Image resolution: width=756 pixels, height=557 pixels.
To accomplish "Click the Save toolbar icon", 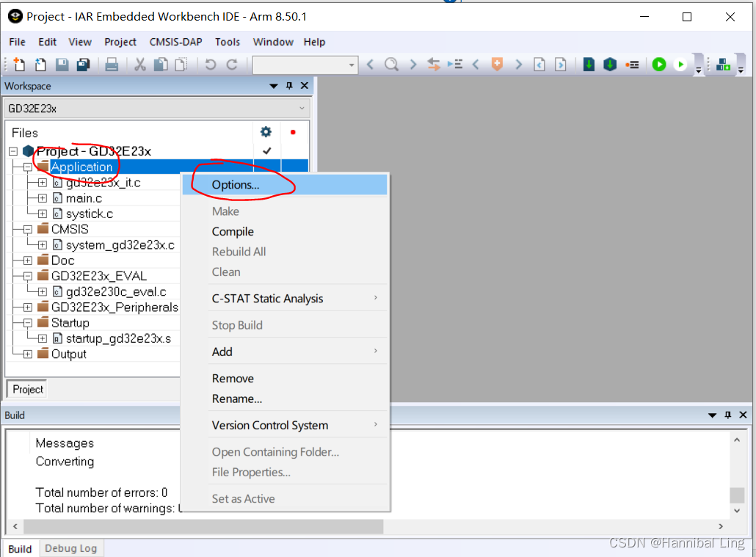I will click(62, 64).
